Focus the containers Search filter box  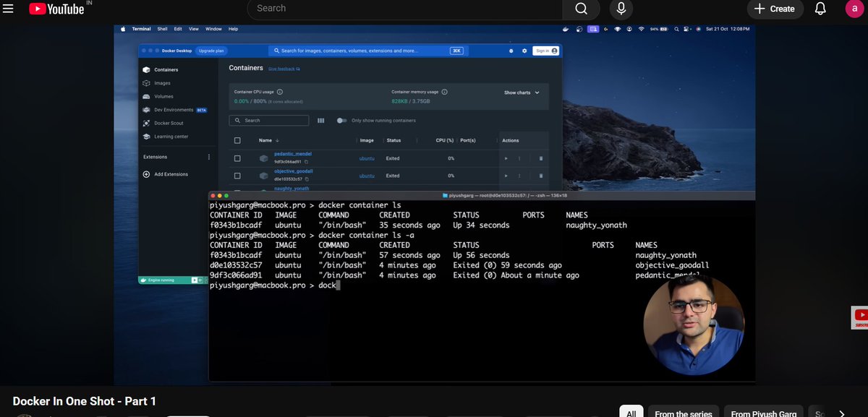(269, 121)
